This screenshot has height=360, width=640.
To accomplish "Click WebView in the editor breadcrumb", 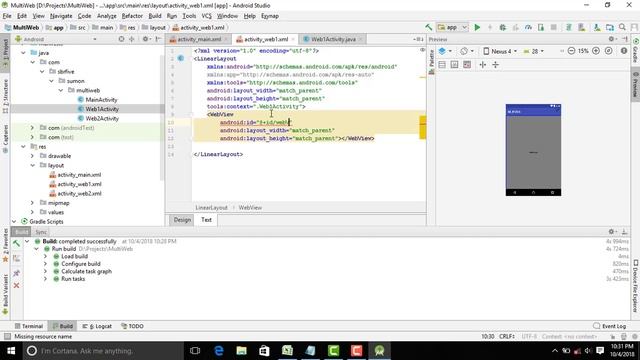I will coord(250,207).
